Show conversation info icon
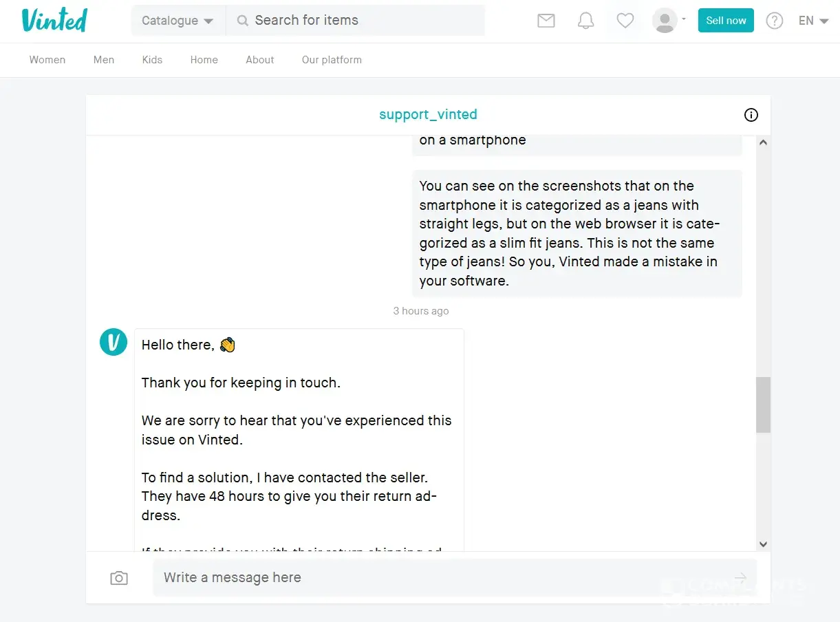Viewport: 840px width, 622px height. click(751, 115)
